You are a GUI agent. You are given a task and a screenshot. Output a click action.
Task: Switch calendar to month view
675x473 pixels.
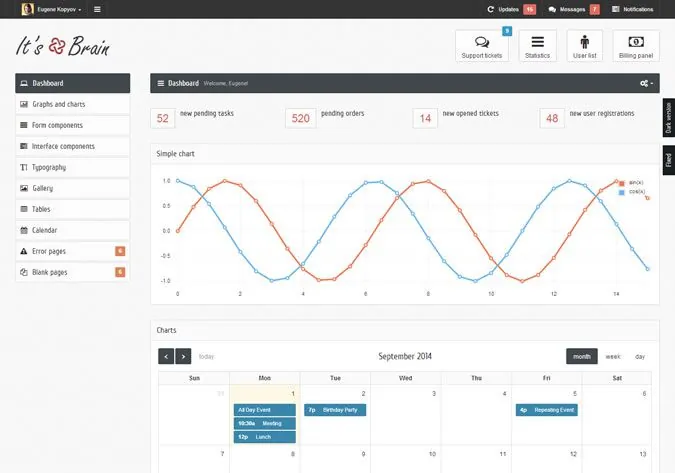click(x=582, y=356)
